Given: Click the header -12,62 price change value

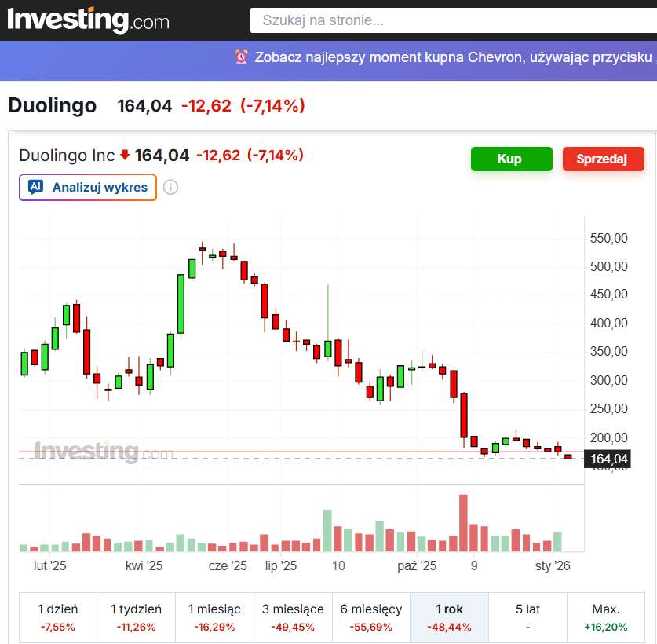Looking at the screenshot, I should click(x=206, y=106).
